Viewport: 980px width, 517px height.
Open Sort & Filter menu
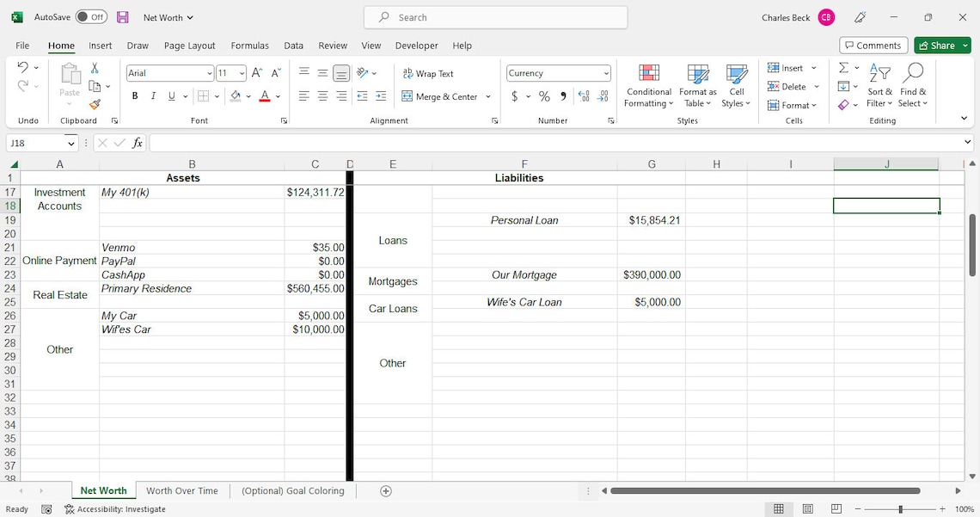pyautogui.click(x=880, y=86)
